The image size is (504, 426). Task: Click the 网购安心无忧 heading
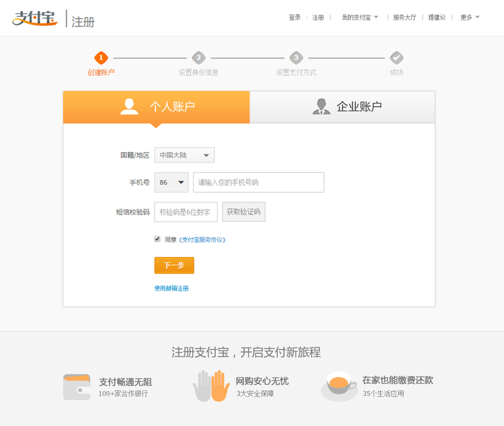click(262, 381)
